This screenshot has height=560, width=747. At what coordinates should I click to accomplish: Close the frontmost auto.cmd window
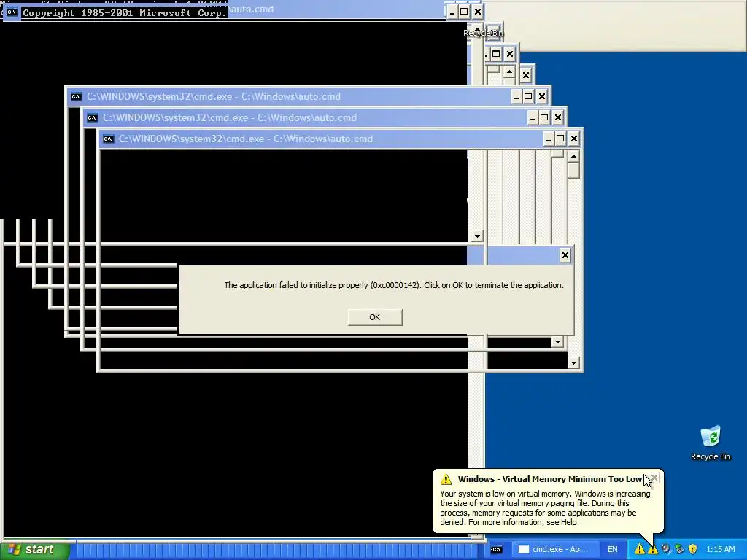click(x=574, y=139)
